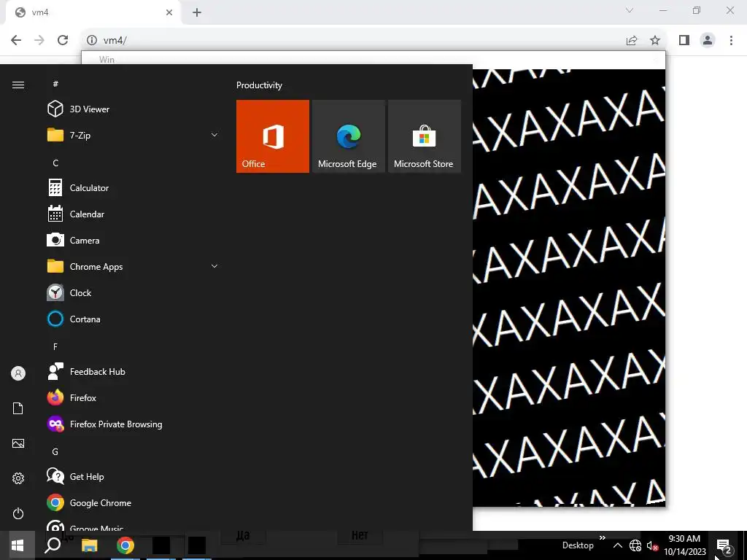
Task: Launch Cortana from the app list
Action: pos(133,319)
